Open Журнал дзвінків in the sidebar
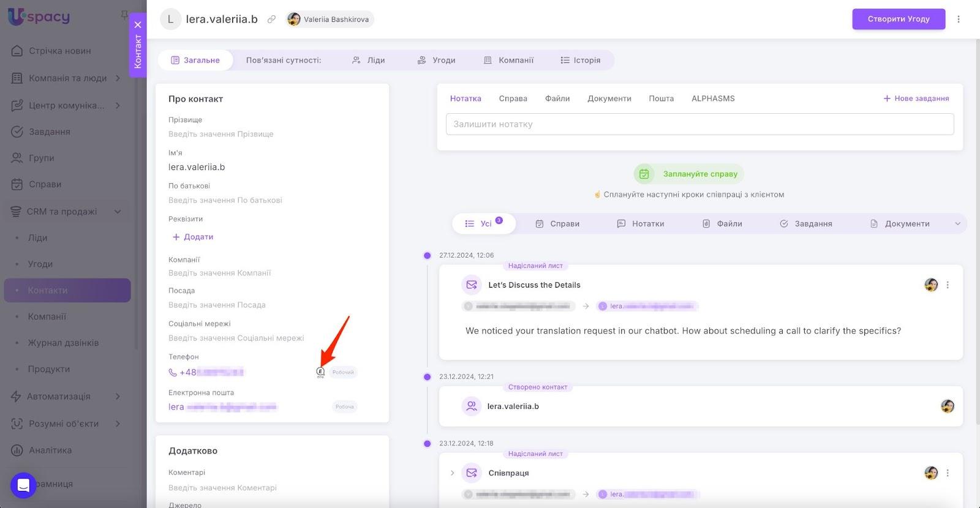This screenshot has width=980, height=508. tap(63, 343)
